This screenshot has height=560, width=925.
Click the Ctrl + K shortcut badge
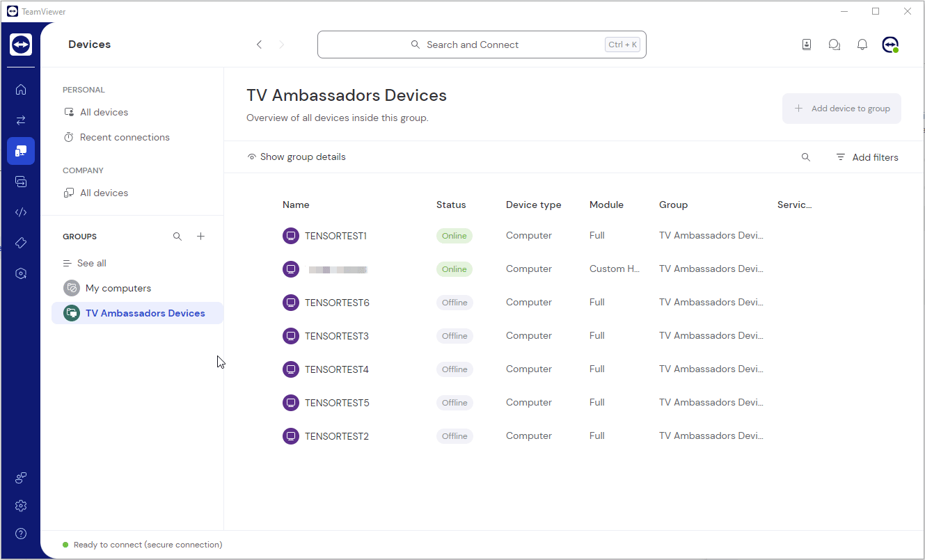pos(622,45)
